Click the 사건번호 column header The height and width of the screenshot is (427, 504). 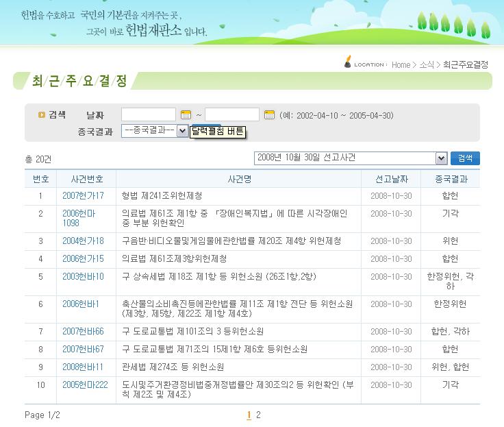87,179
